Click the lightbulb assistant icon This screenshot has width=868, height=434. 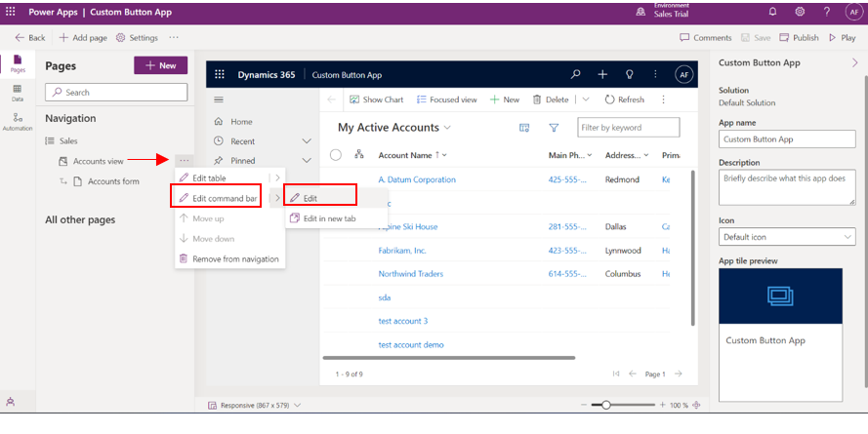tap(629, 74)
